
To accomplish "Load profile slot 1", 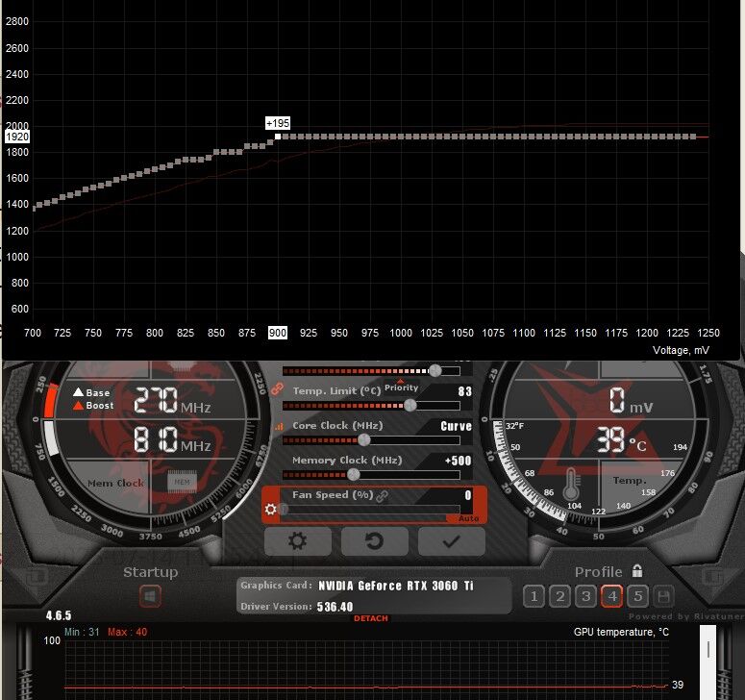I will click(x=534, y=596).
